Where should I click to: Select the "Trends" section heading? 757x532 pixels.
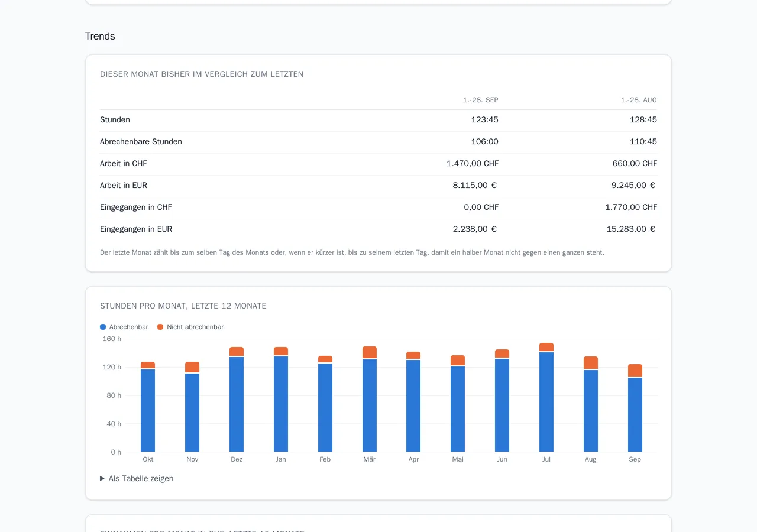click(100, 36)
